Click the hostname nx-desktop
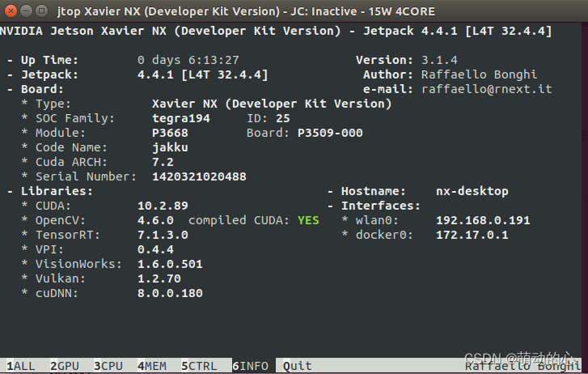 (472, 191)
